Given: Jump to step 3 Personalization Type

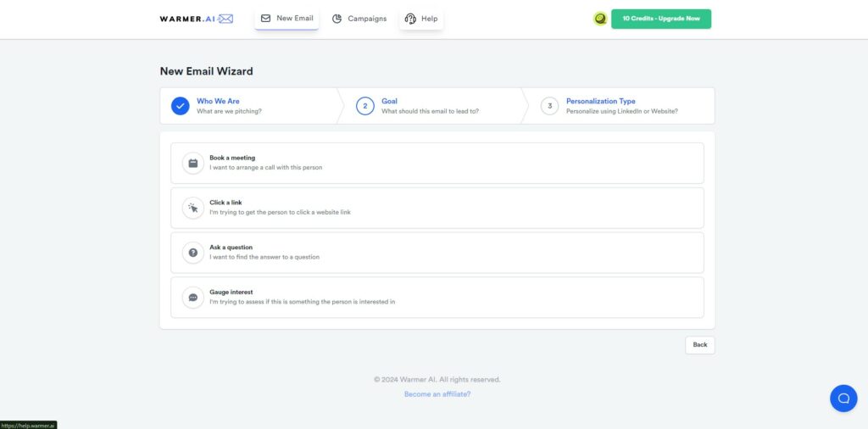Looking at the screenshot, I should tap(600, 102).
